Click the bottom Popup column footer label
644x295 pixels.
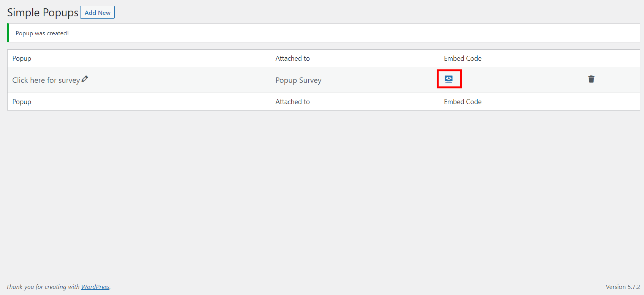22,102
